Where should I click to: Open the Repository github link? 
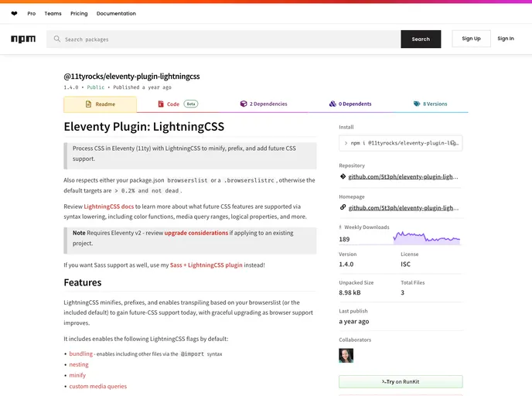pos(403,176)
